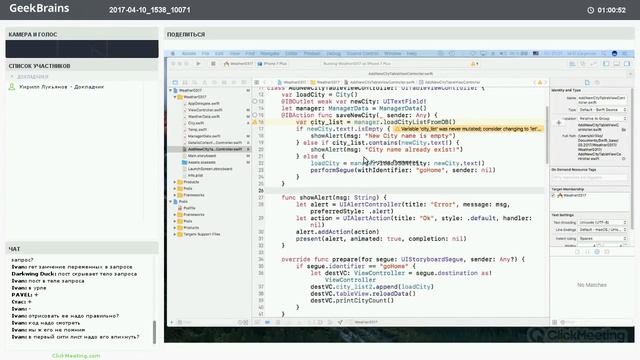Screen dimensions: 640x360
Task: Select iPhone 7 Plus device destination
Action: pos(272,64)
